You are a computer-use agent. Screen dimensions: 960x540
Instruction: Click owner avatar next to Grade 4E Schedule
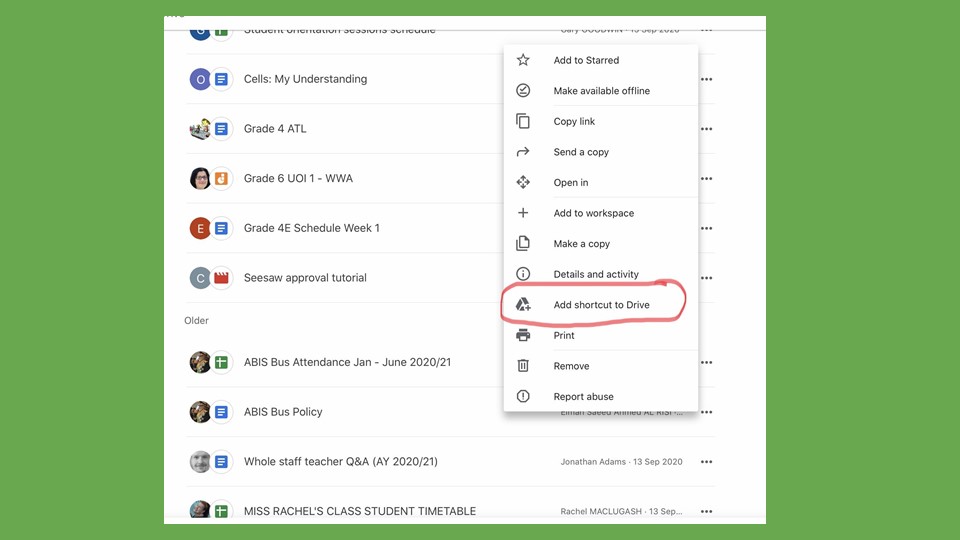[x=200, y=228]
